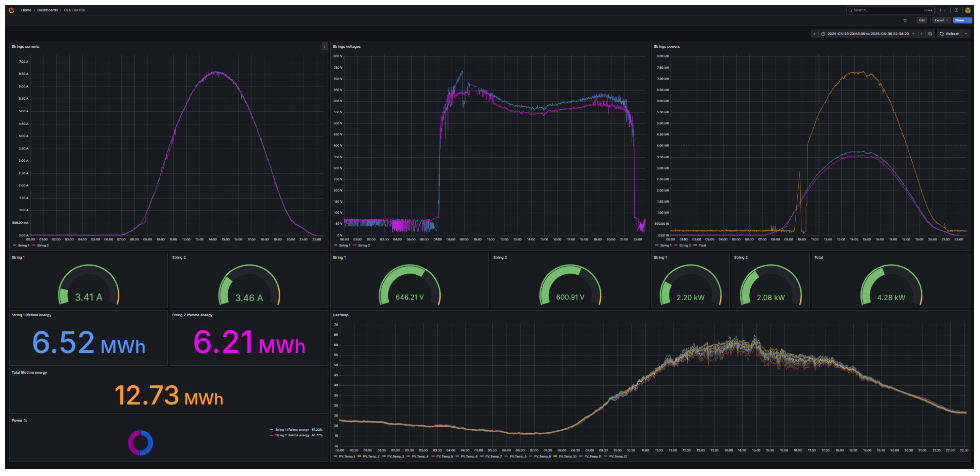The width and height of the screenshot is (980, 476).
Task: Click the blue Share button
Action: point(959,21)
